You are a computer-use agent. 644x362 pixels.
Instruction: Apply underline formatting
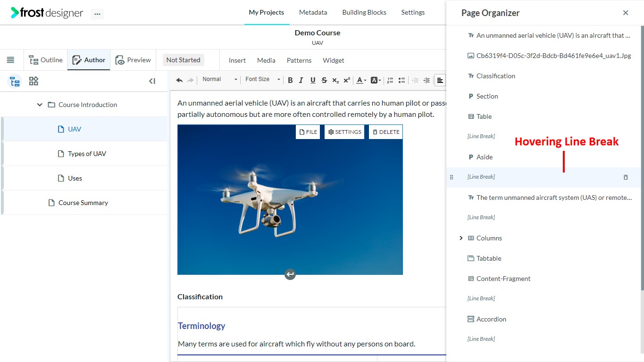312,80
